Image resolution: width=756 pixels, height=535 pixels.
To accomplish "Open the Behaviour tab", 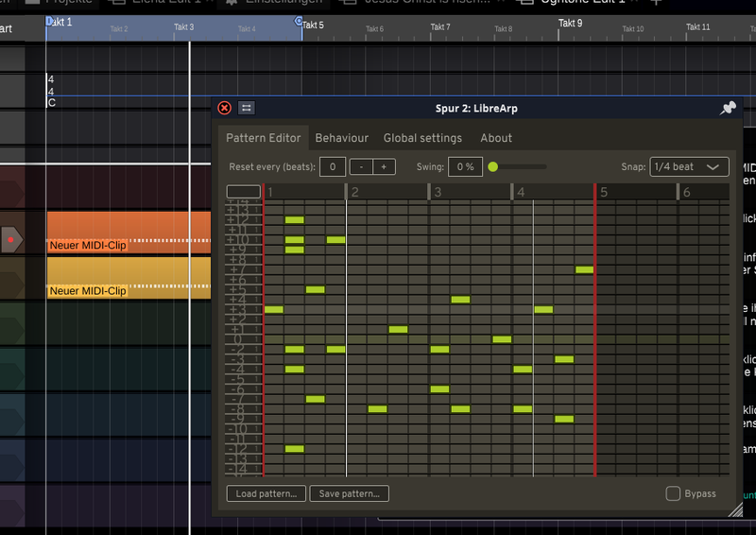I will (x=342, y=138).
